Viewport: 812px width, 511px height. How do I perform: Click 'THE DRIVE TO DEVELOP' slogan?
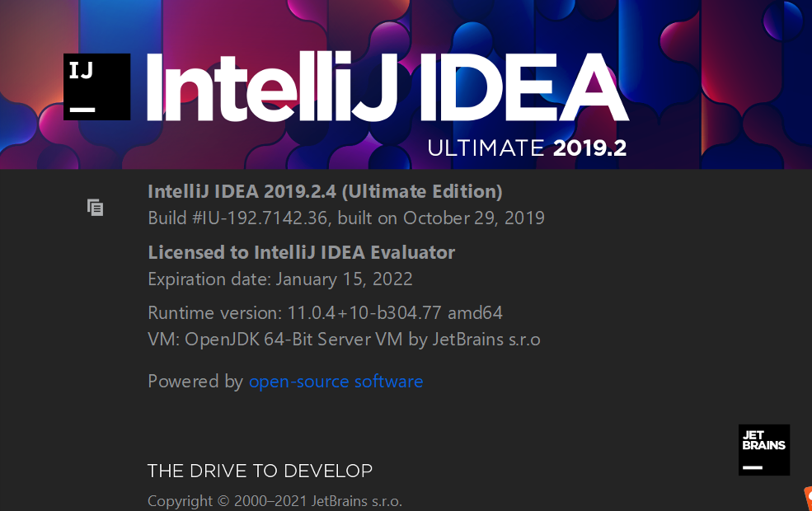[260, 471]
